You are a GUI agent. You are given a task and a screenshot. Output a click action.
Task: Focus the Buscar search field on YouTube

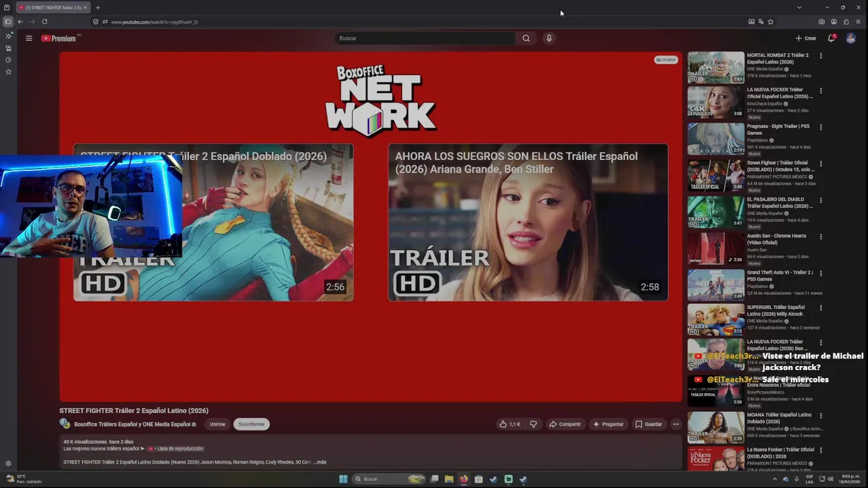[x=426, y=39]
